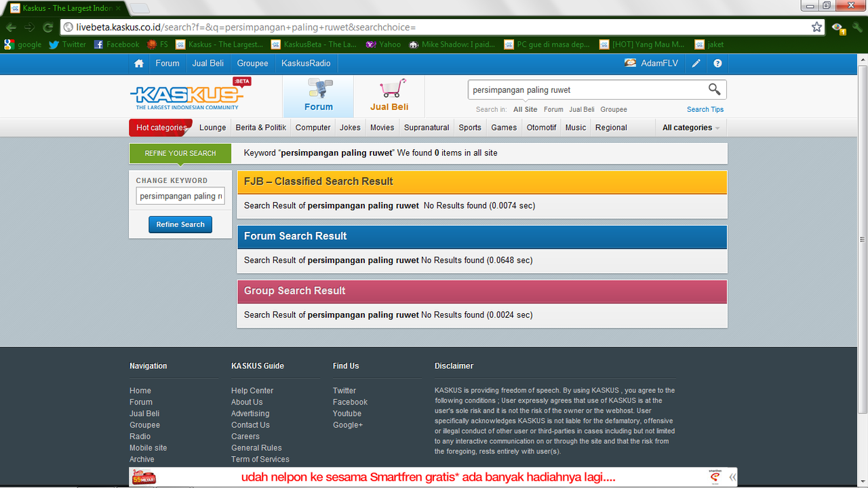Open the Computer category
The width and height of the screenshot is (868, 488).
click(313, 127)
